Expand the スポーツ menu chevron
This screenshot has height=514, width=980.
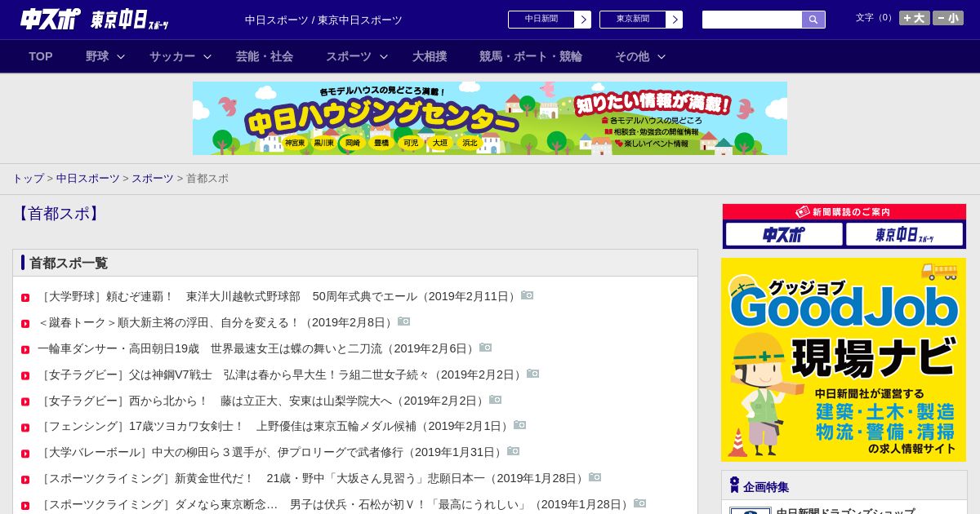coord(384,56)
